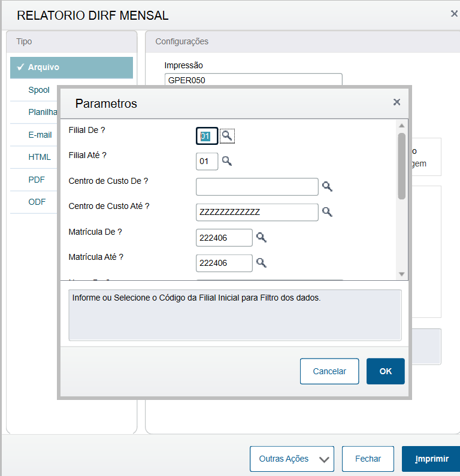This screenshot has height=476, width=460.
Task: Open the Filial Até search lookup
Action: point(227,161)
